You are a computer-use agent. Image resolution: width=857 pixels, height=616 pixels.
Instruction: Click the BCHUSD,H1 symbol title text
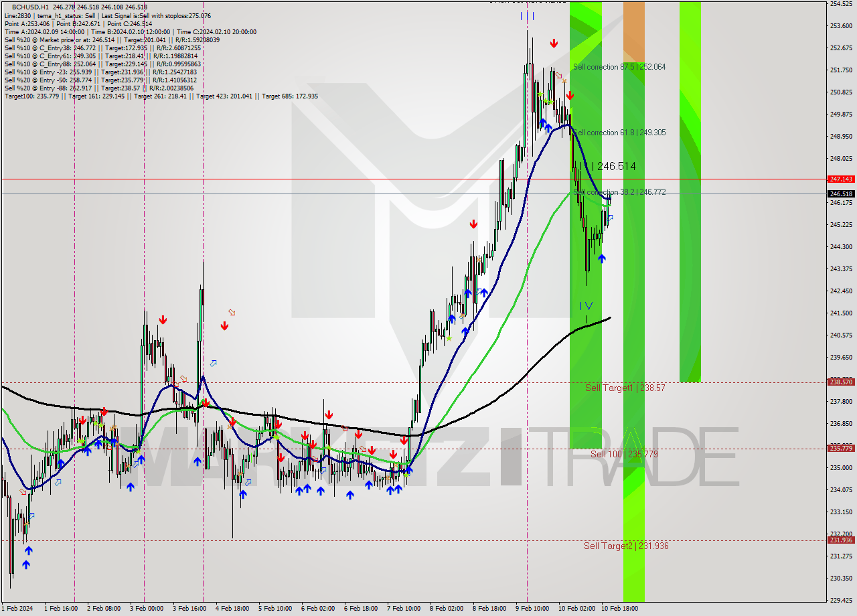click(31, 7)
